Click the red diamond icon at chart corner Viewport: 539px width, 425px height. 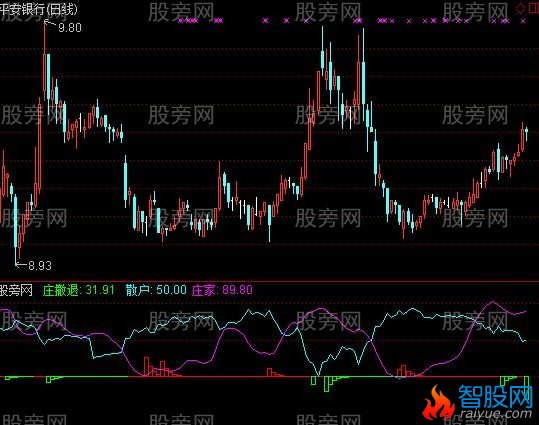[520, 9]
